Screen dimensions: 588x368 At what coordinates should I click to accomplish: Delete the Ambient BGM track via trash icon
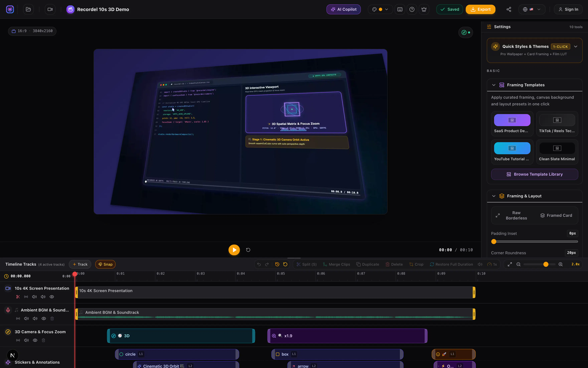click(52, 318)
